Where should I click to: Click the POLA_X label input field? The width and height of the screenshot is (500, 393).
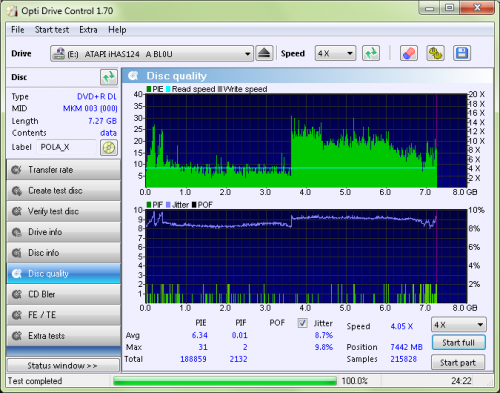click(67, 147)
